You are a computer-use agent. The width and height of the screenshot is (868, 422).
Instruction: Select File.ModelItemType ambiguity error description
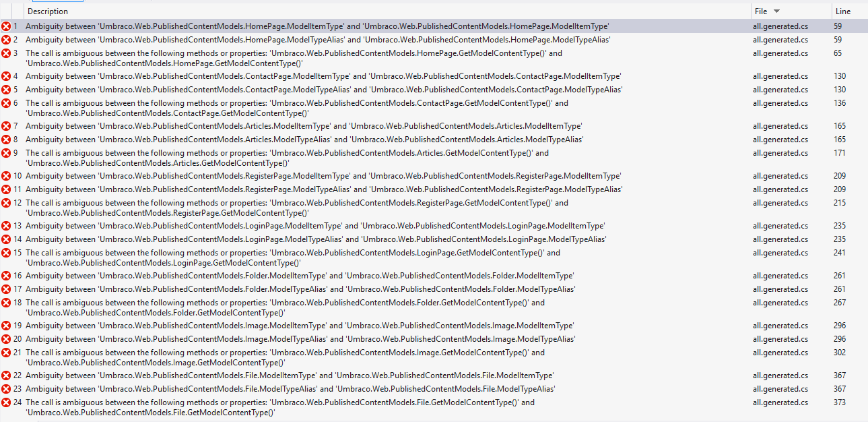click(290, 375)
